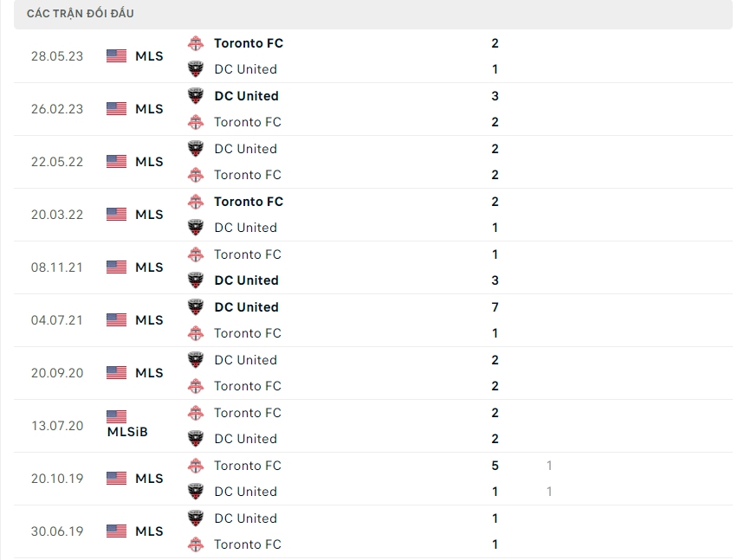Image resolution: width=744 pixels, height=560 pixels.
Task: Click US flag icon for 20.09.20 match
Action: pos(117,372)
